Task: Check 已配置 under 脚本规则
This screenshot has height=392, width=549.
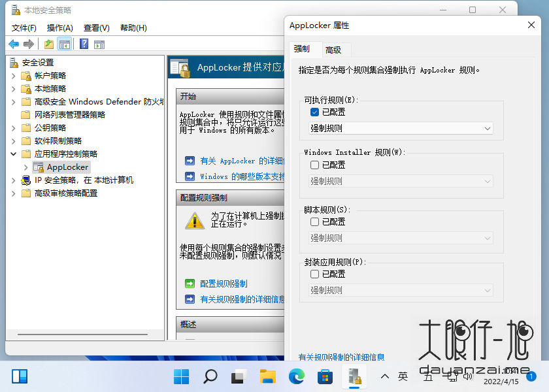Action: tap(314, 221)
